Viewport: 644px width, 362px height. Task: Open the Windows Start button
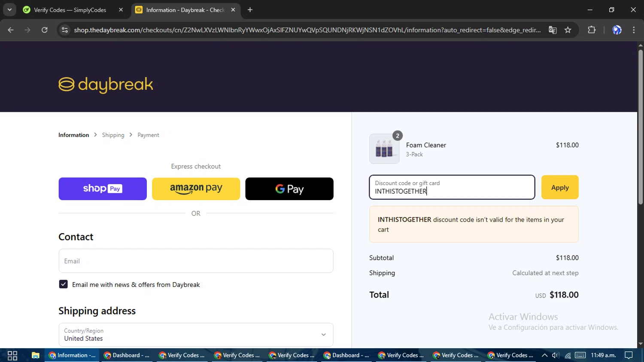point(12,355)
